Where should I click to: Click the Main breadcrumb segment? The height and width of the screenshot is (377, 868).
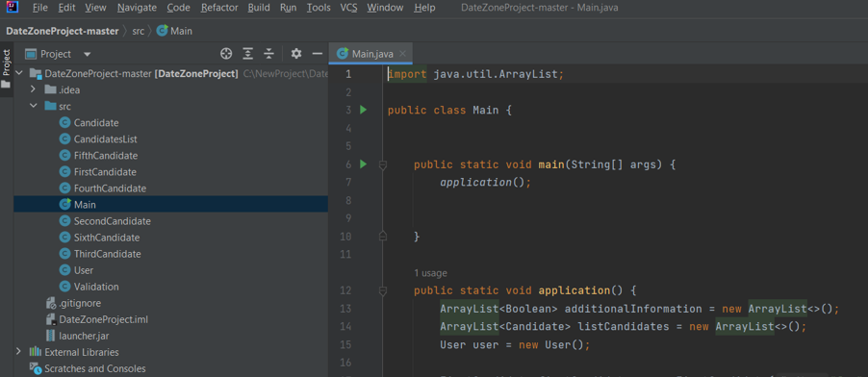tap(175, 31)
